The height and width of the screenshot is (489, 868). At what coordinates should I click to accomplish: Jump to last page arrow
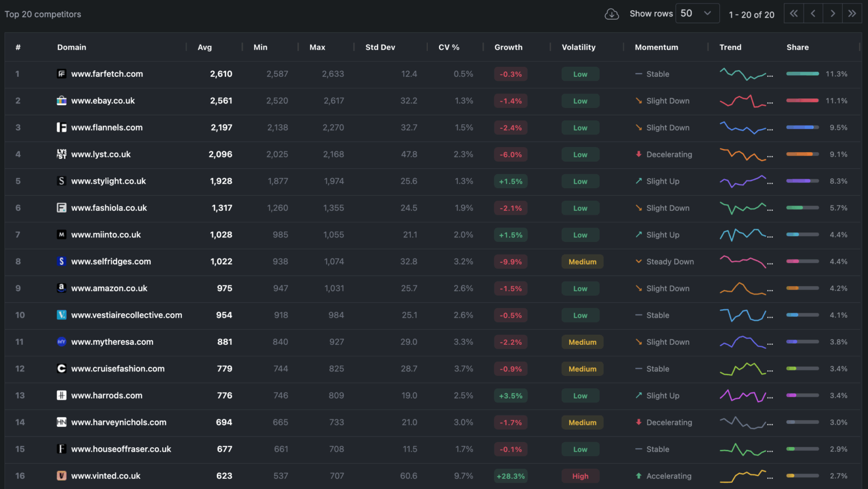coord(852,14)
